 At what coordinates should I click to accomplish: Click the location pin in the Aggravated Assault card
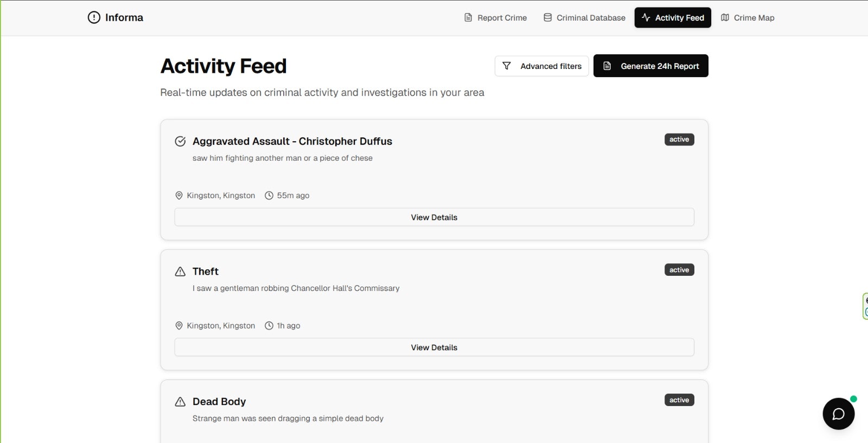tap(179, 195)
